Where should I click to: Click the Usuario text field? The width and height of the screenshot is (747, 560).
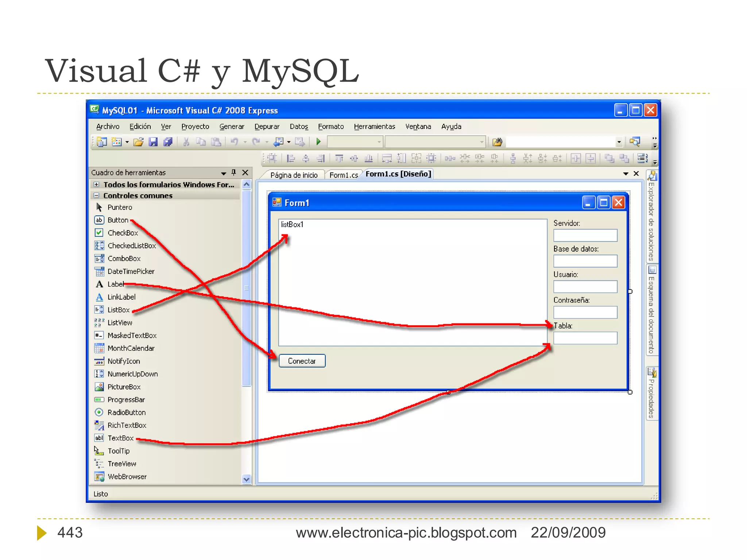(x=585, y=287)
